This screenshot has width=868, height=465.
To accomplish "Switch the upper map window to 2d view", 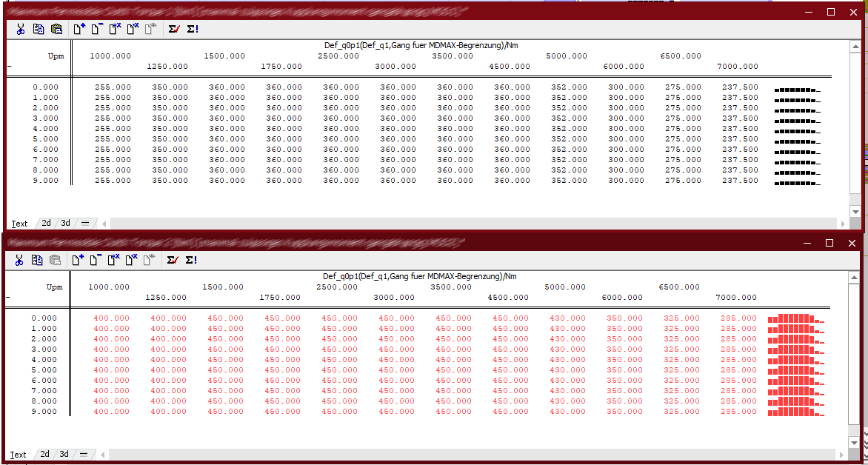I will [x=46, y=223].
